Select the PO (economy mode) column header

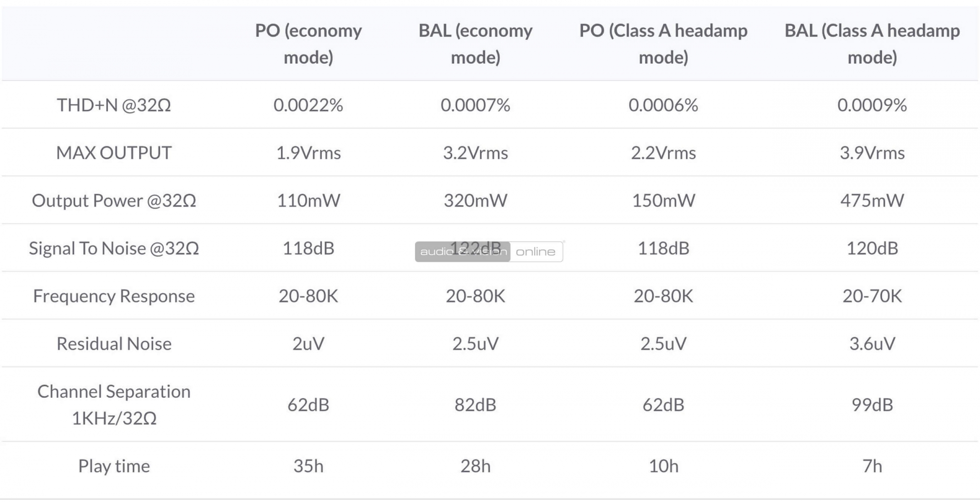tap(308, 44)
